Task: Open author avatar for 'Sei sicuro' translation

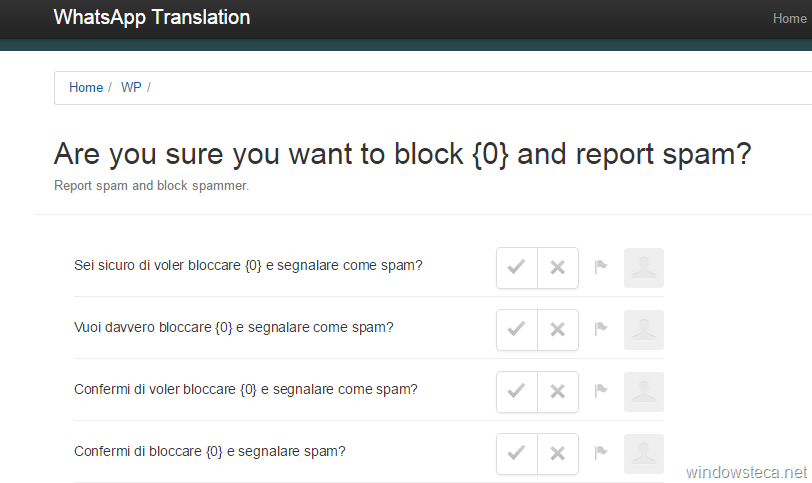Action: point(644,268)
